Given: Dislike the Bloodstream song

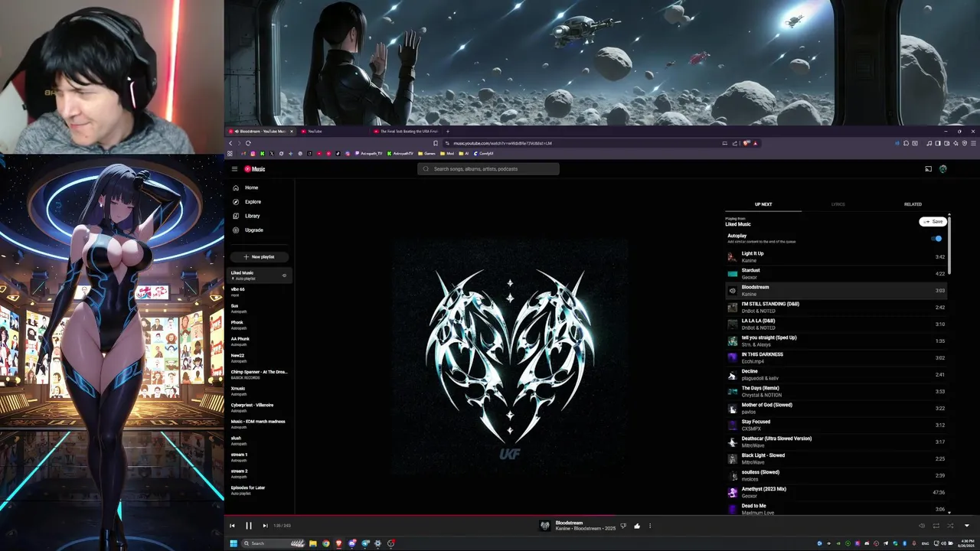Looking at the screenshot, I should click(623, 526).
